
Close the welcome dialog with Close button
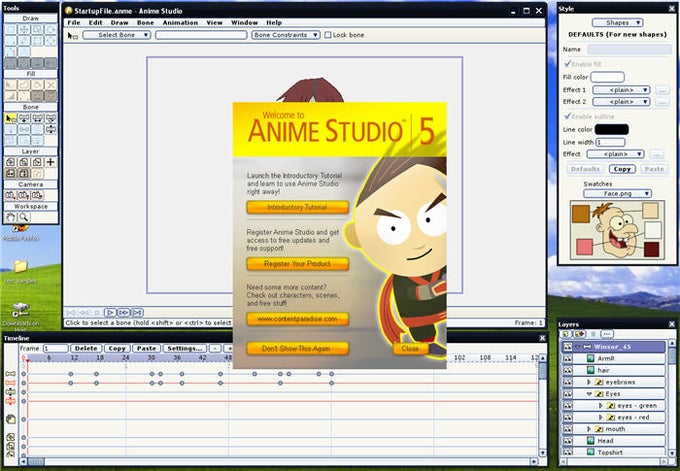click(410, 348)
